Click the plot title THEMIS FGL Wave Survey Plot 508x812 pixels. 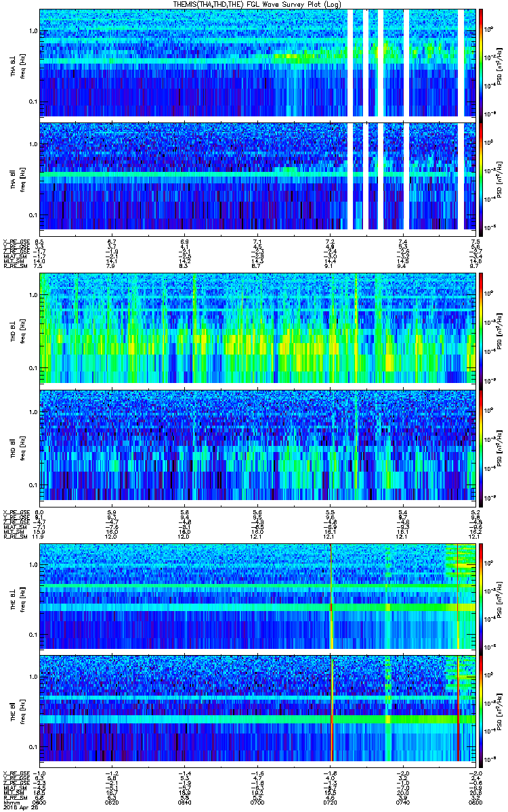[259, 4]
